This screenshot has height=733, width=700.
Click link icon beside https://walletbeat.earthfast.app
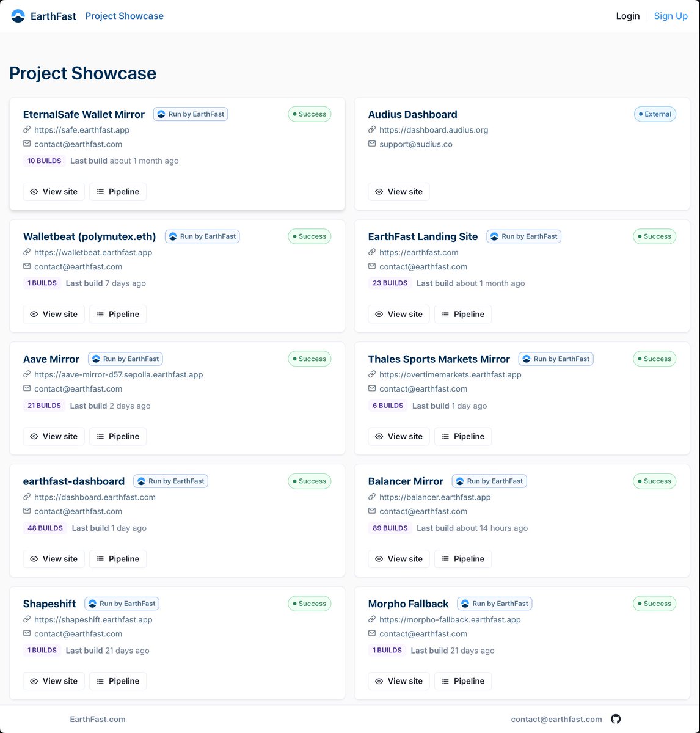point(27,252)
